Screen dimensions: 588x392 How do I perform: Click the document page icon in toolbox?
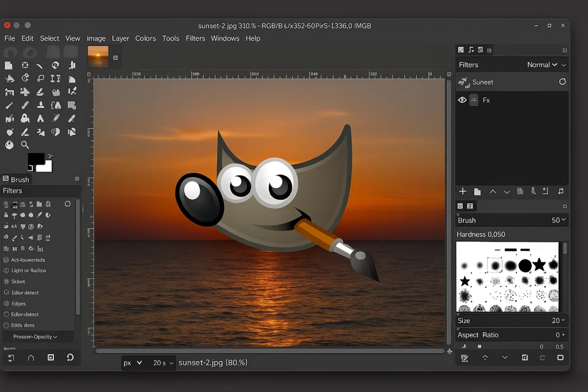[x=8, y=65]
